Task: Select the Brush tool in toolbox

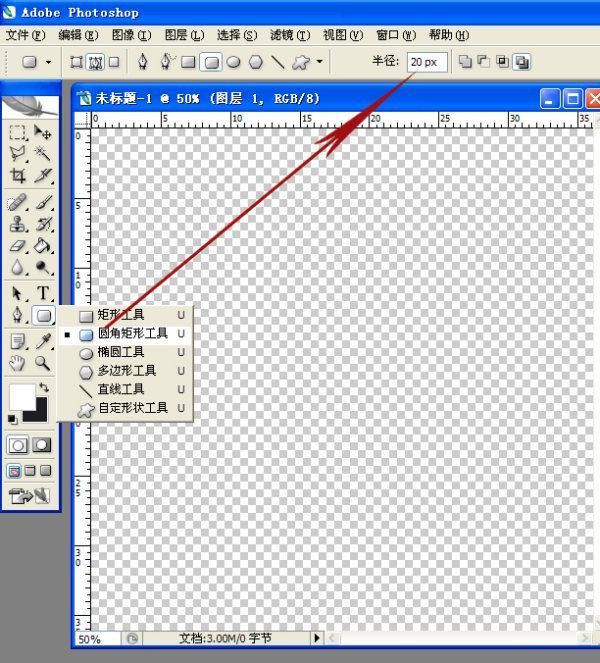Action: (42, 202)
